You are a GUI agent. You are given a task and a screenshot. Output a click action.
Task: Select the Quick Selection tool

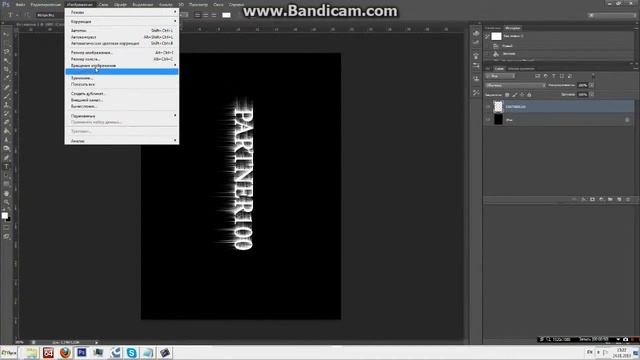click(x=6, y=61)
